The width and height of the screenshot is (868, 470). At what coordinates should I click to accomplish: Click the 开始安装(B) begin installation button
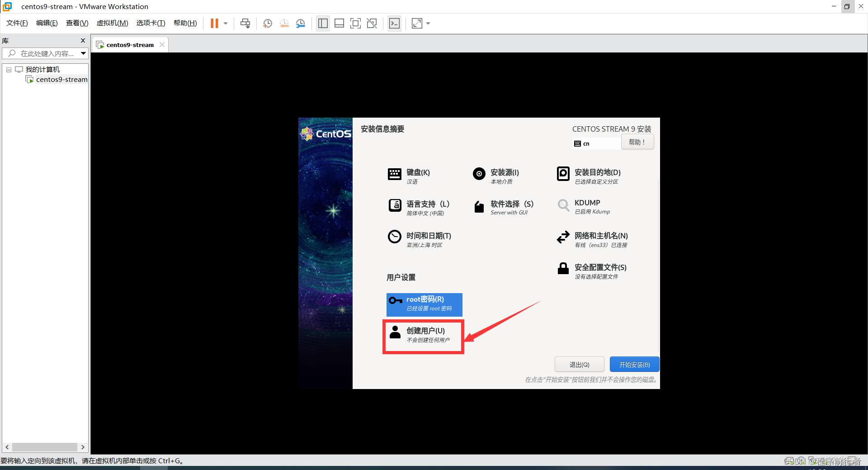(x=634, y=364)
